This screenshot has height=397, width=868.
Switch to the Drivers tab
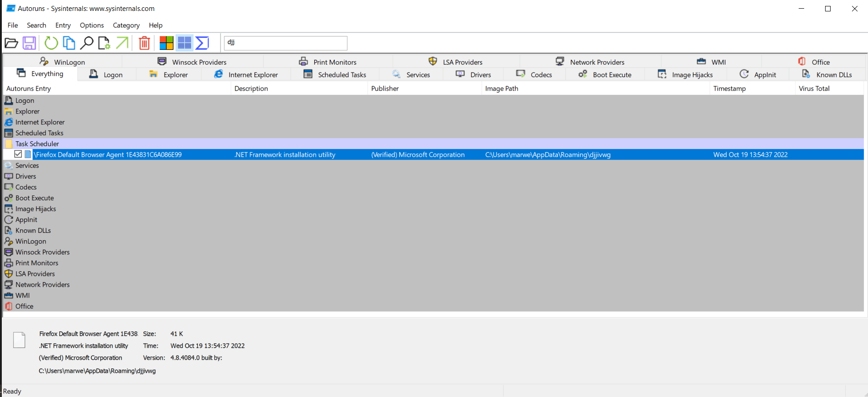coord(473,74)
